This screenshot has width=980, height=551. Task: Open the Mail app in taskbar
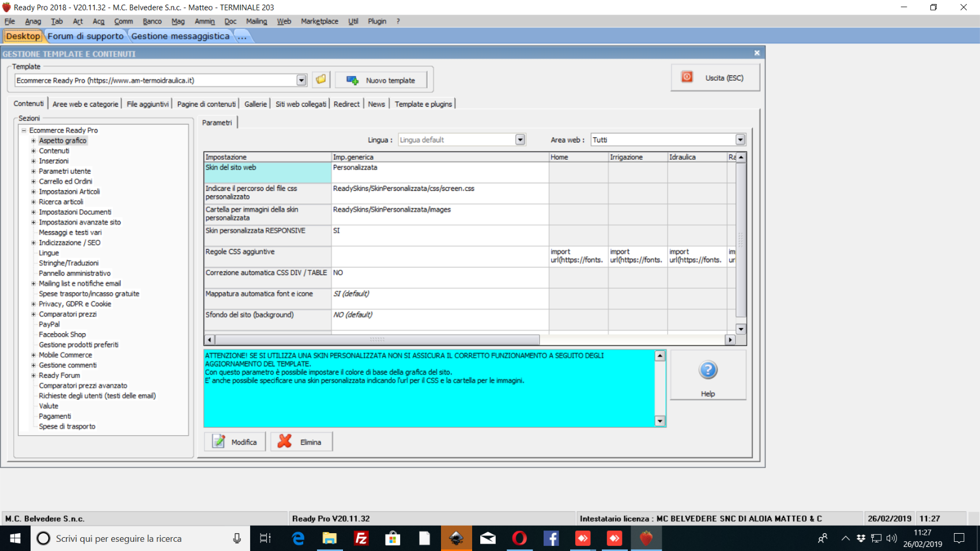(x=488, y=538)
